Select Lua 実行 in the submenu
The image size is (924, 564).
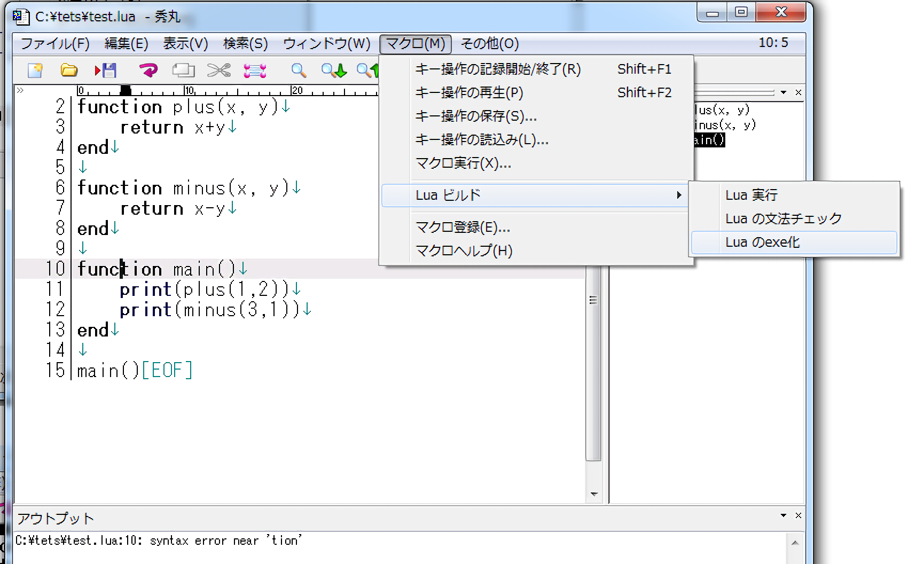(751, 195)
